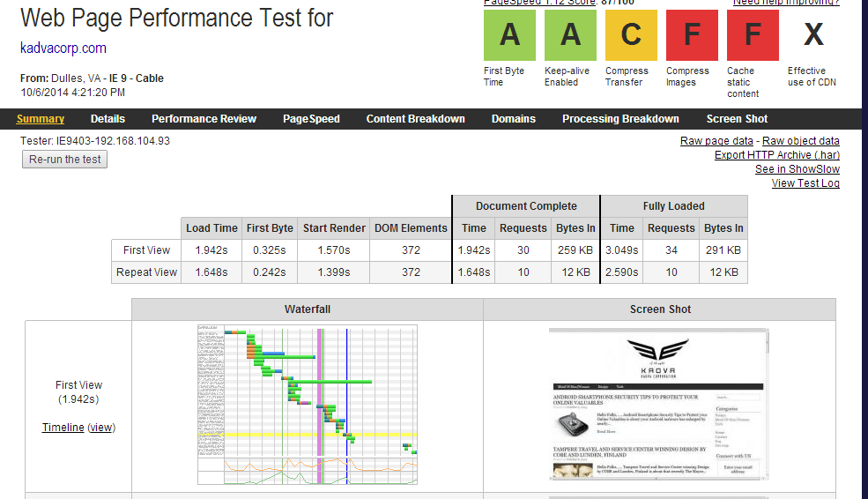
Task: Open the First View screen shot thumbnail
Action: (x=659, y=405)
